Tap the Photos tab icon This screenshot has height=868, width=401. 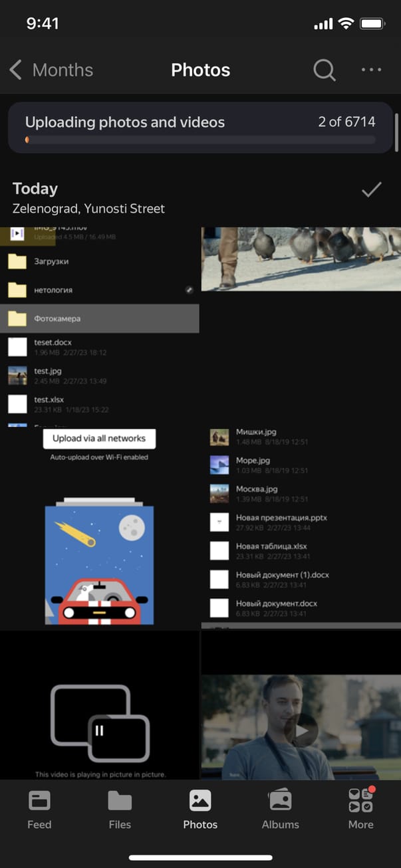pos(200,801)
